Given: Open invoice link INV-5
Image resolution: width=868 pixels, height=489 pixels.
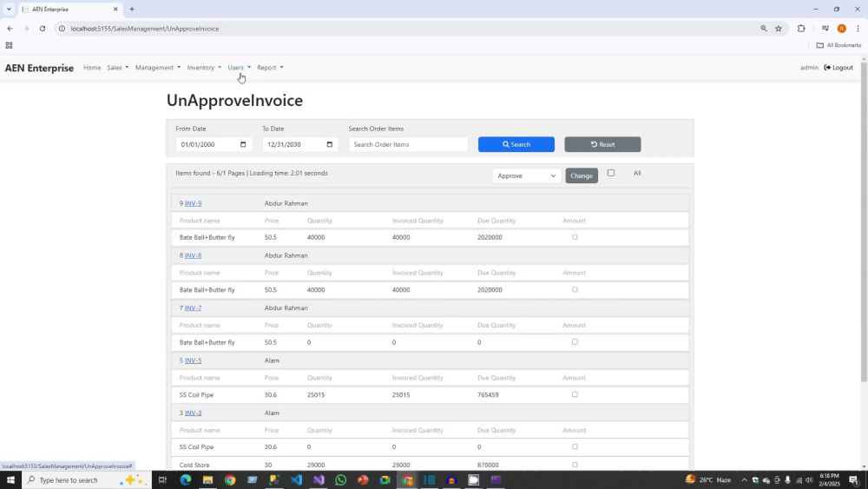Looking at the screenshot, I should coord(194,360).
